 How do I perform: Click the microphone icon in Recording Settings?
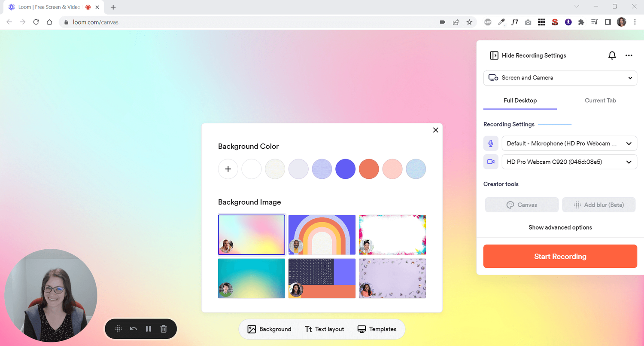491,143
